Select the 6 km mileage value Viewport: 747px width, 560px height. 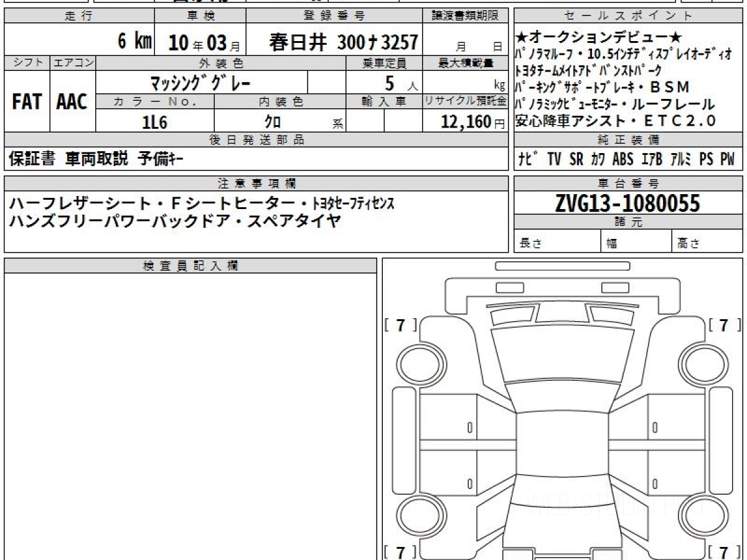click(135, 42)
